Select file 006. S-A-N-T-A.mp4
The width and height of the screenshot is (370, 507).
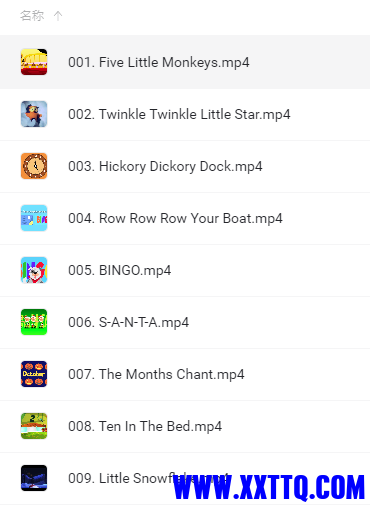pos(128,322)
